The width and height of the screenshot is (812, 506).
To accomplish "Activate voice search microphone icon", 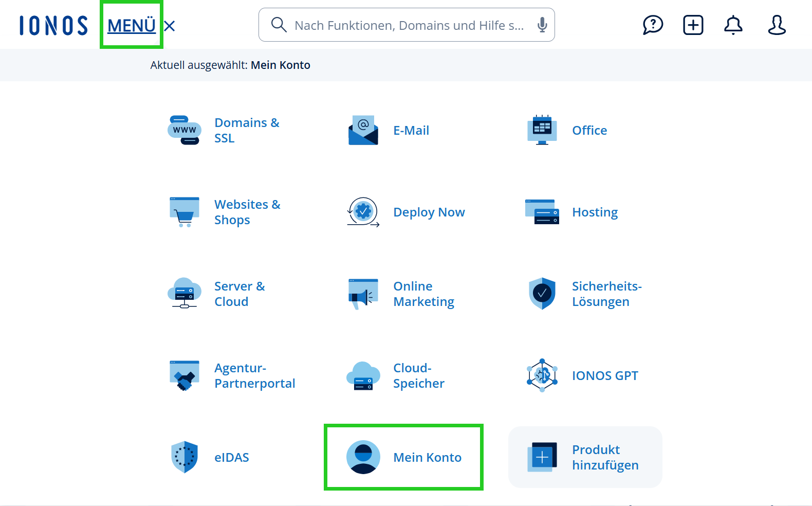I will (x=542, y=25).
